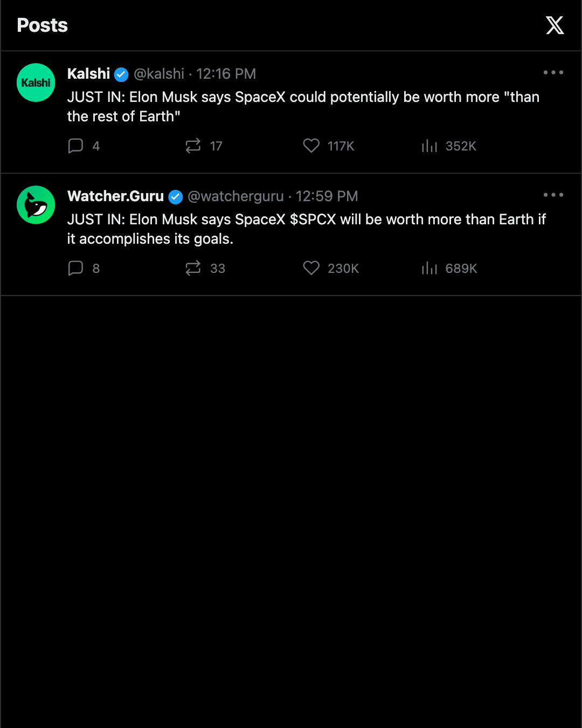Visit the @watcherguru handle
The height and width of the screenshot is (728, 582).
235,197
